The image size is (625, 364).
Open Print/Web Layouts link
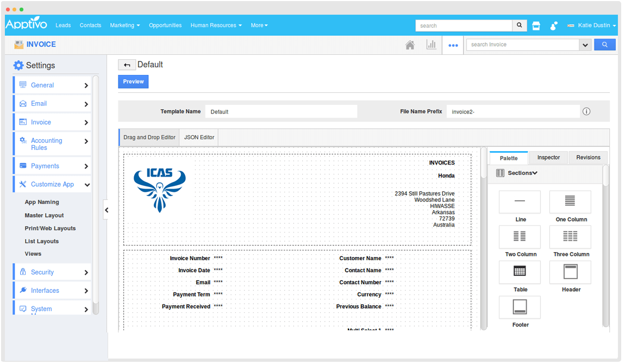(x=50, y=228)
